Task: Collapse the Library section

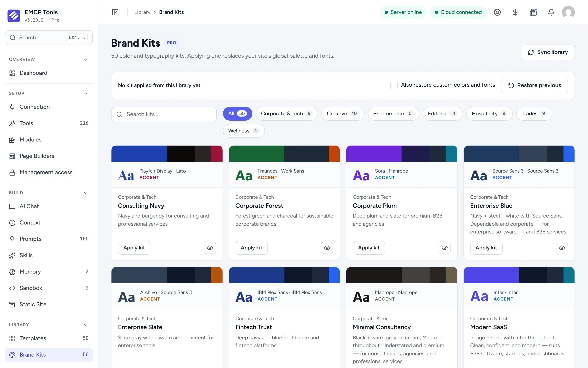Action: (86, 325)
